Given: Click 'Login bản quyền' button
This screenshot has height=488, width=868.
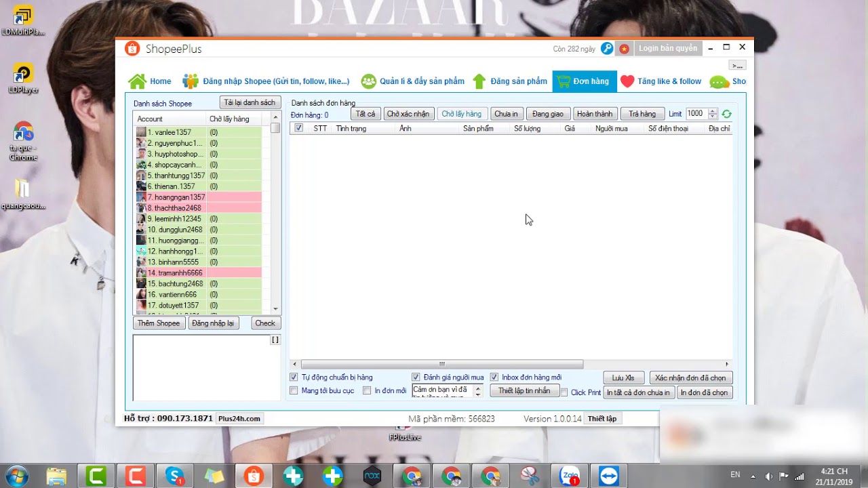Looking at the screenshot, I should point(668,49).
